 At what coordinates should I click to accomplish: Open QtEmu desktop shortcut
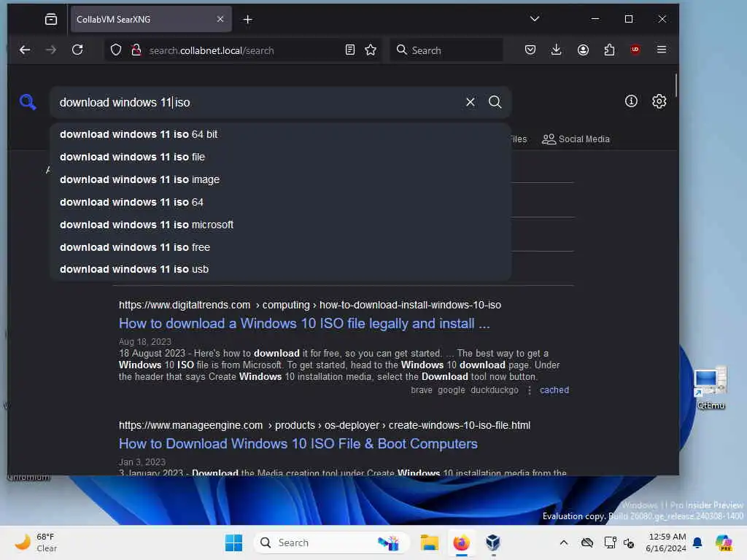711,388
